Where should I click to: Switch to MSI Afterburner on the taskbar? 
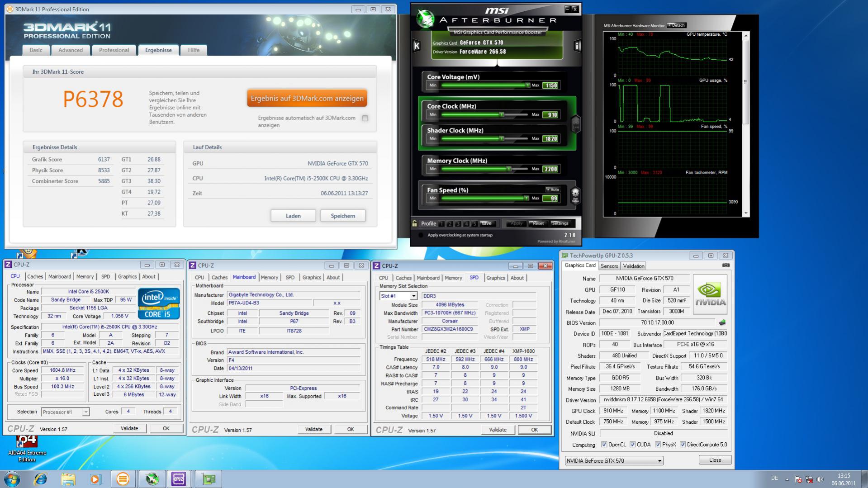pos(152,479)
